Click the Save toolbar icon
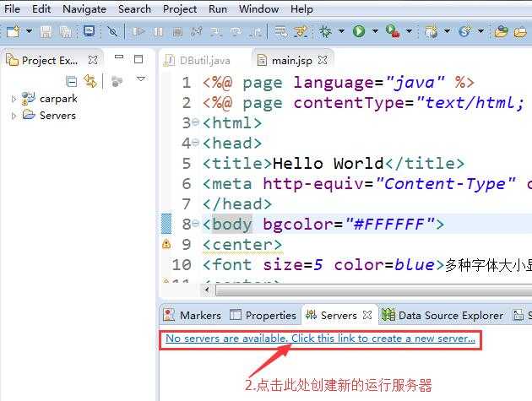Screen dimensions: 532x401 point(46,32)
